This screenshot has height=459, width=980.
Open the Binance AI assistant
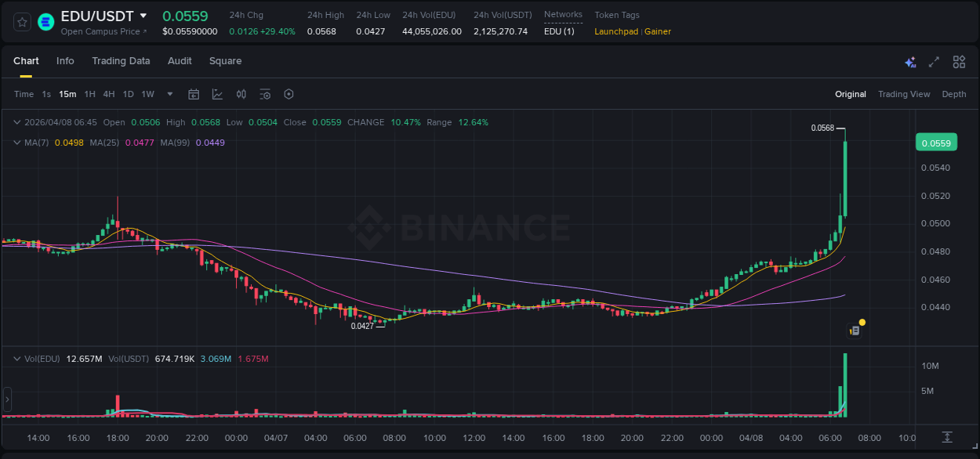coord(909,61)
